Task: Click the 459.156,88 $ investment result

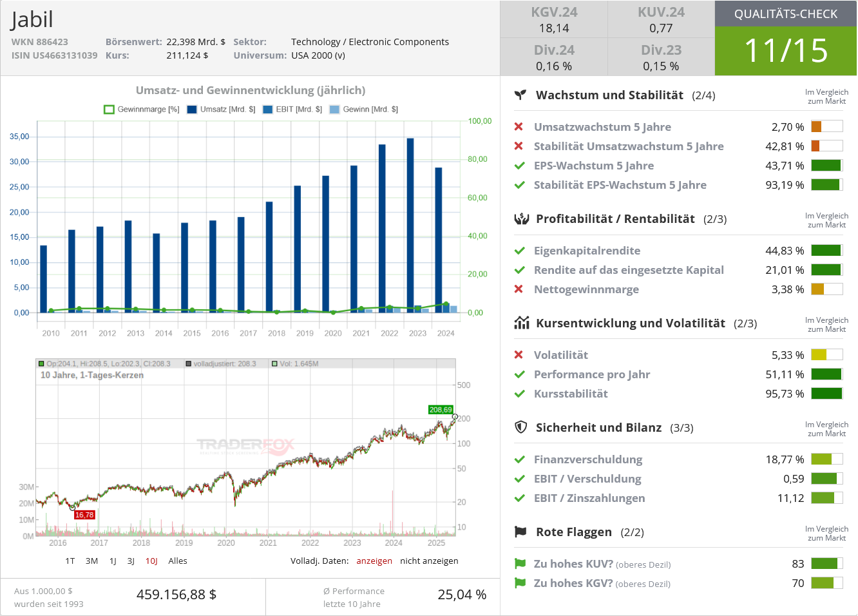Action: click(176, 595)
